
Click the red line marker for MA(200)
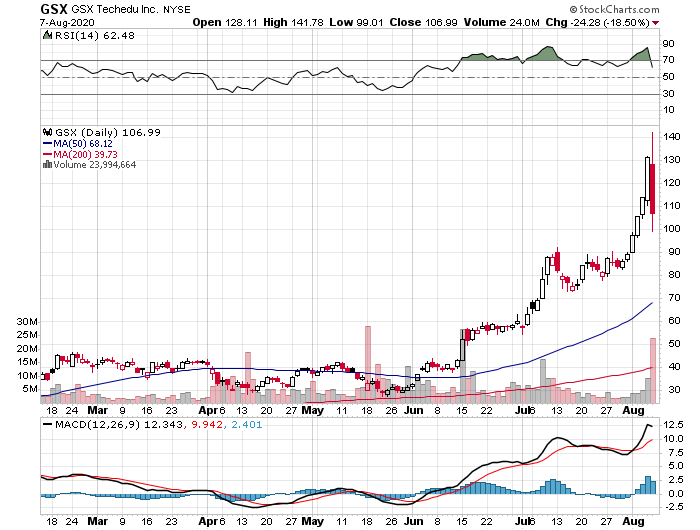48,154
